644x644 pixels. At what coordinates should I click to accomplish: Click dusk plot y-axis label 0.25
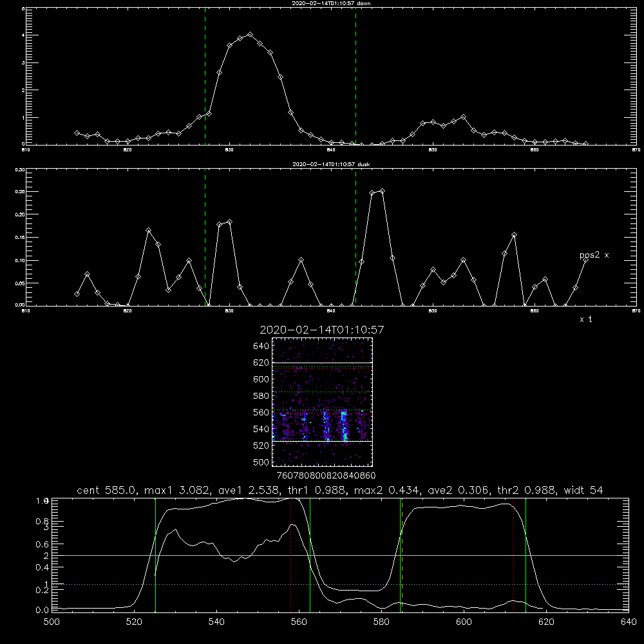click(20, 191)
